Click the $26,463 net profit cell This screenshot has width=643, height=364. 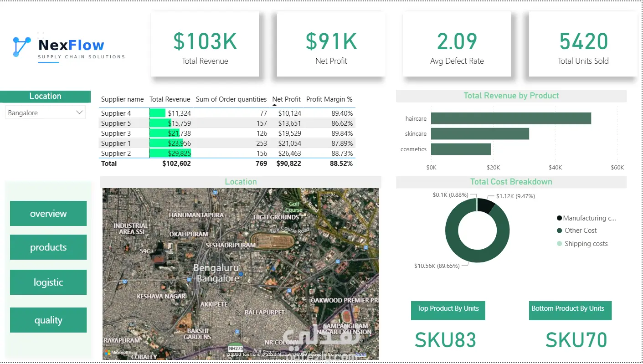coord(289,153)
